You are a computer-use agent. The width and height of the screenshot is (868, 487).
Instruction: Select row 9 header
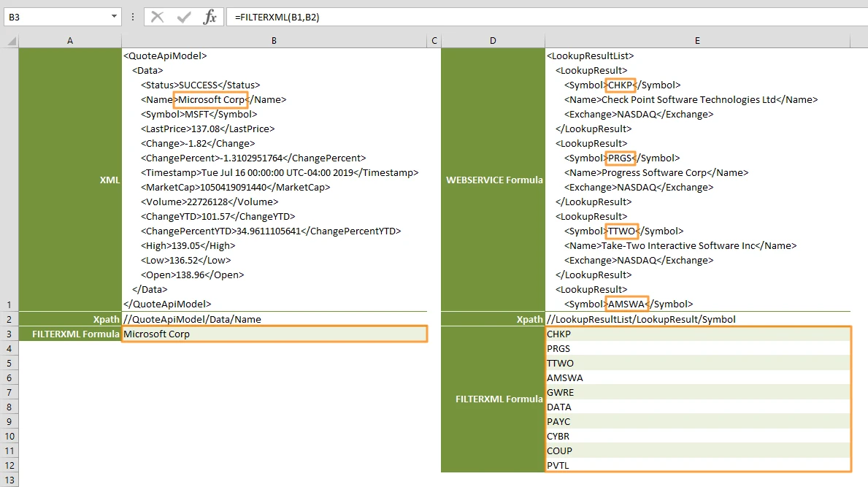pyautogui.click(x=9, y=422)
